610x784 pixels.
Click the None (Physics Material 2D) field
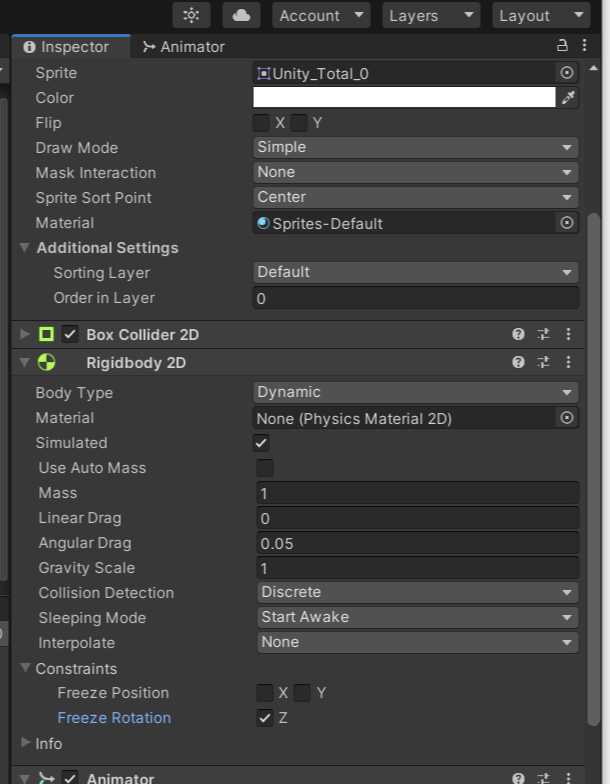coord(404,418)
